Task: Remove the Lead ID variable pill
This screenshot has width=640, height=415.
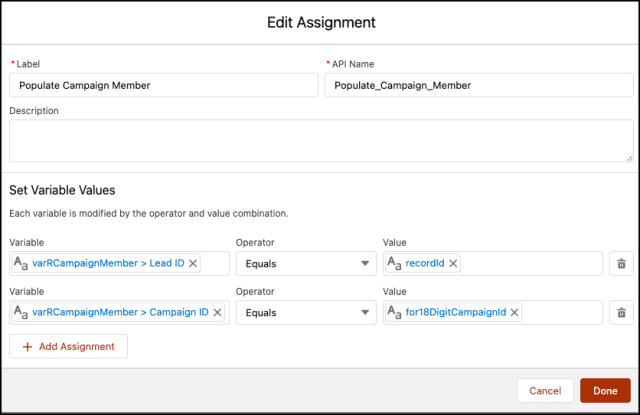Action: 193,264
